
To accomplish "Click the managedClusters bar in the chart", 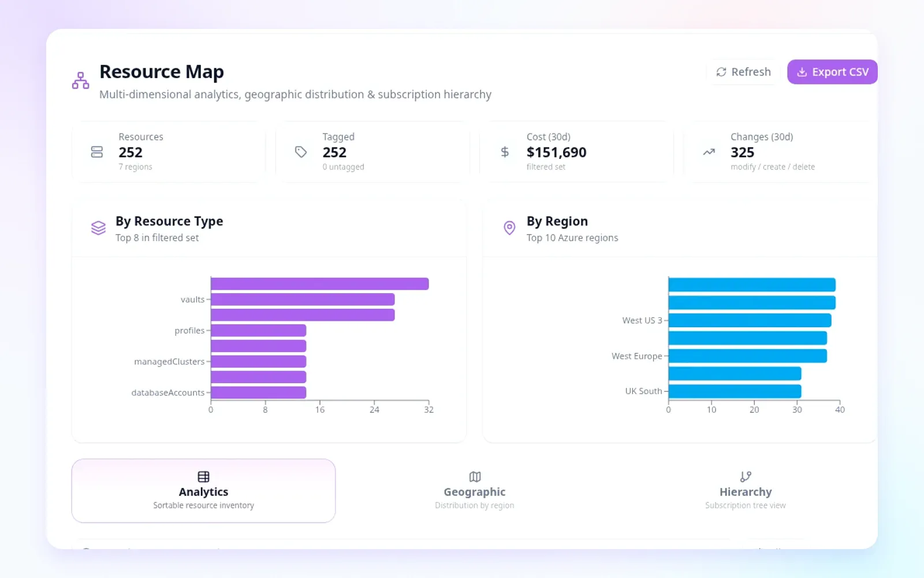I will pos(258,362).
